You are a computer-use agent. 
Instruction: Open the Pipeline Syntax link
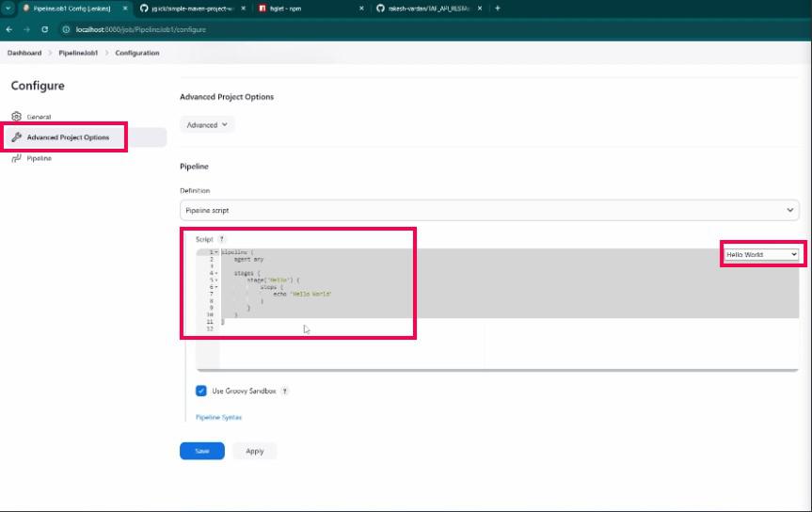tap(218, 417)
